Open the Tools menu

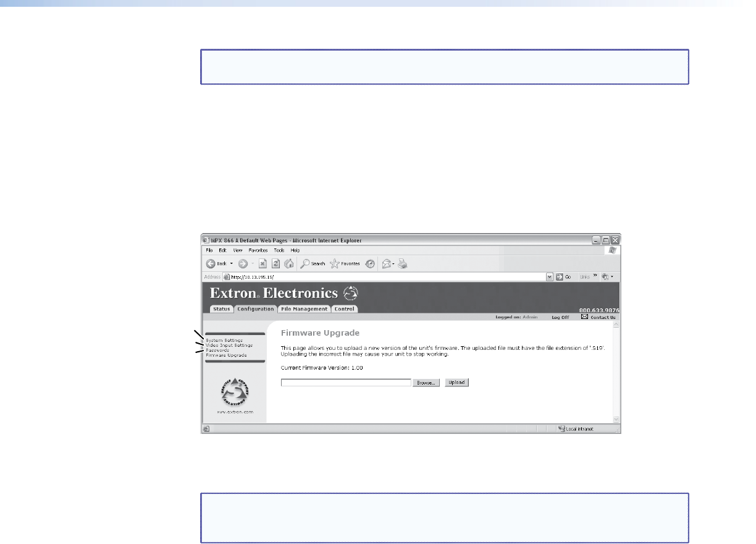(x=279, y=250)
